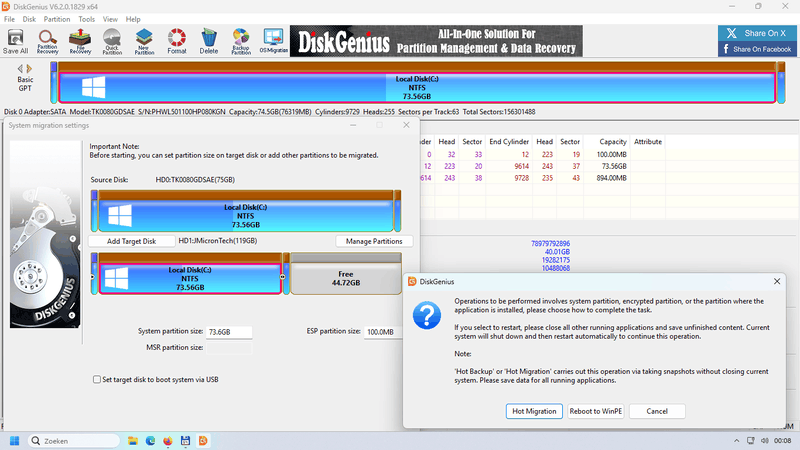Image resolution: width=800 pixels, height=450 pixels.
Task: Open the File menu
Action: (9, 19)
